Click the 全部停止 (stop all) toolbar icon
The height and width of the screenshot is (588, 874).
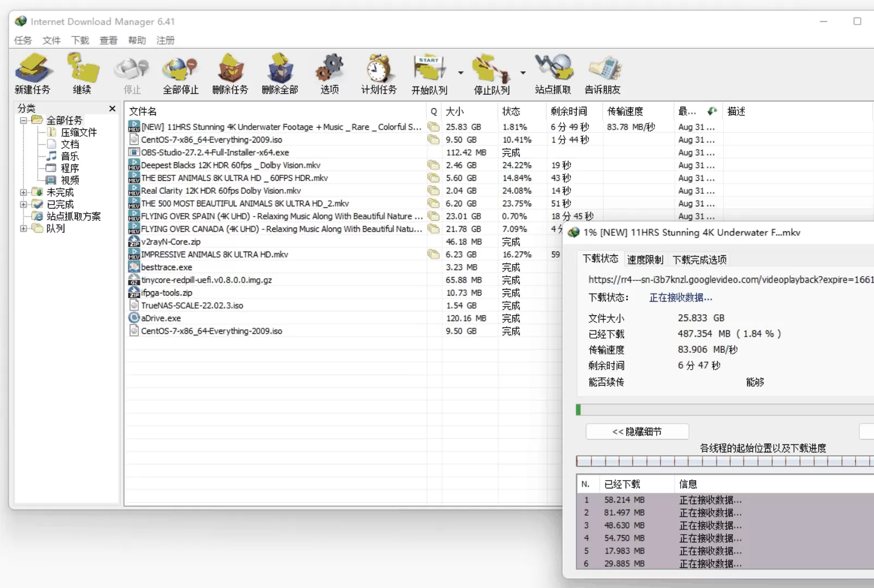point(181,73)
